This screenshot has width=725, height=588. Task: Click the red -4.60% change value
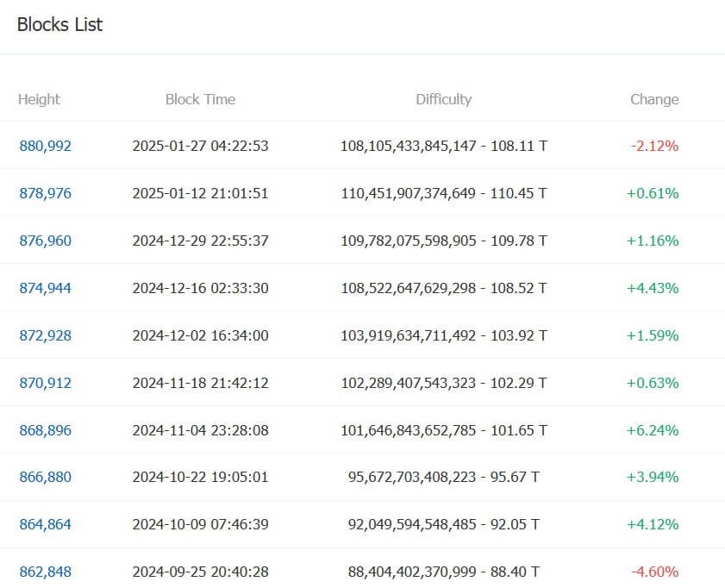pyautogui.click(x=654, y=572)
